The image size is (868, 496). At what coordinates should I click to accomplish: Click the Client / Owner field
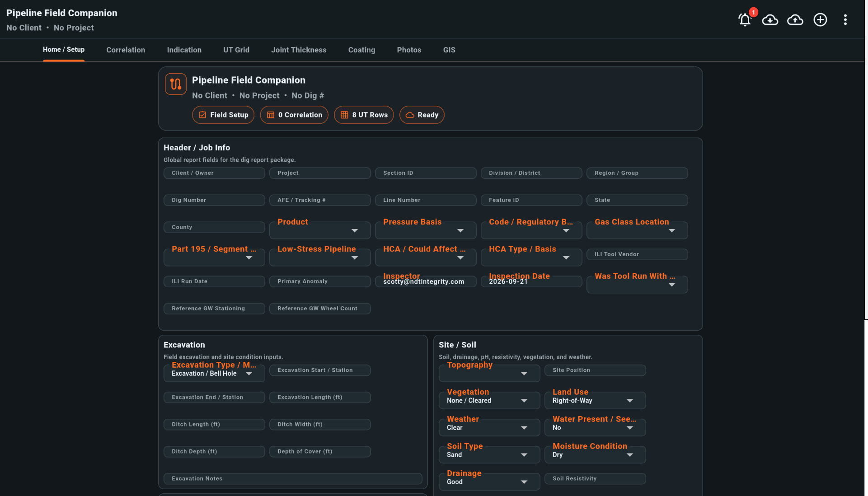[x=214, y=173]
